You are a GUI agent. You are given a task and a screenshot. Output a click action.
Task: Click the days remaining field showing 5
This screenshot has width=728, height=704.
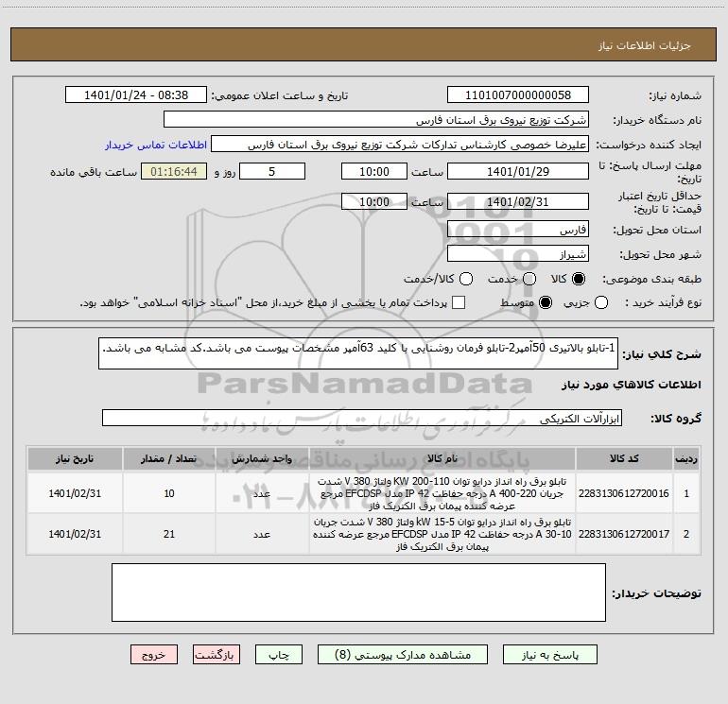click(x=271, y=171)
